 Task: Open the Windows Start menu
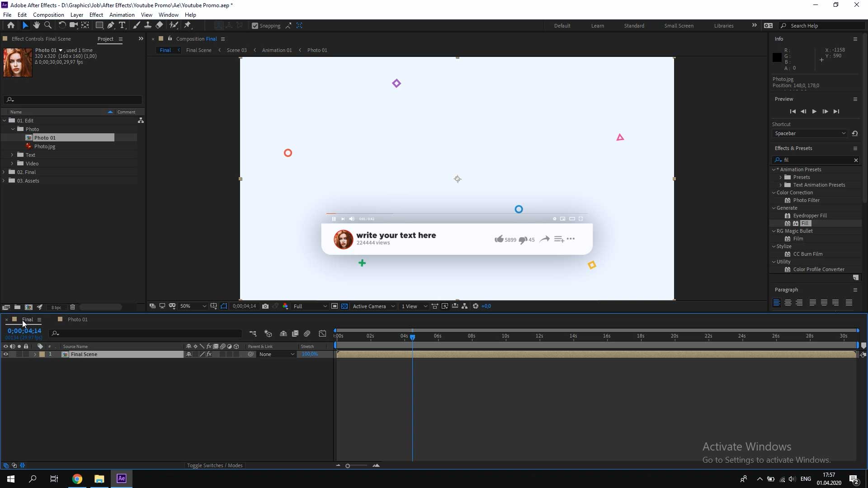(x=11, y=479)
